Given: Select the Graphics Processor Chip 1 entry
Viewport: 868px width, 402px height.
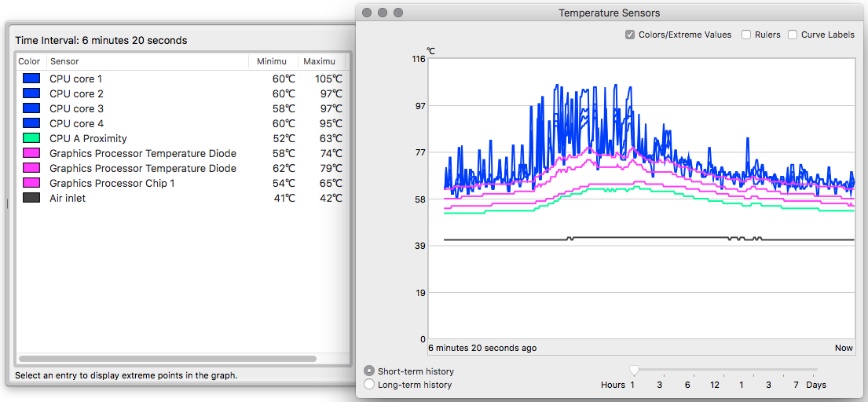Looking at the screenshot, I should pos(183,182).
